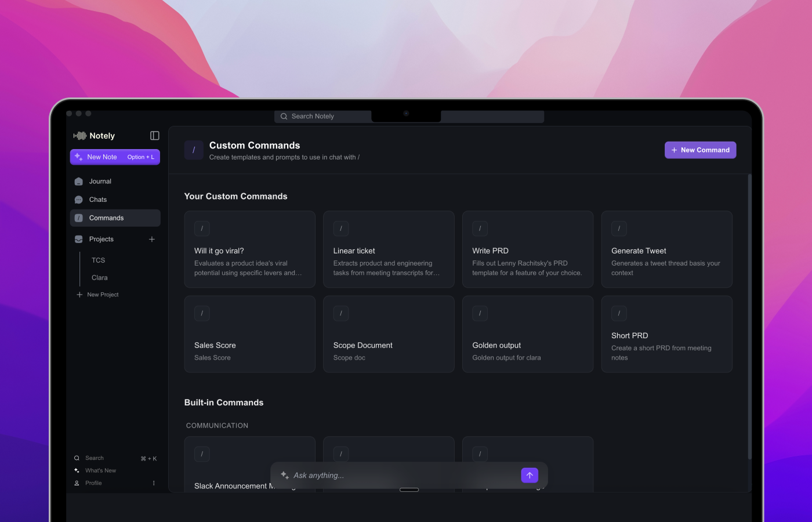Click New Project in the sidebar

[x=97, y=294]
